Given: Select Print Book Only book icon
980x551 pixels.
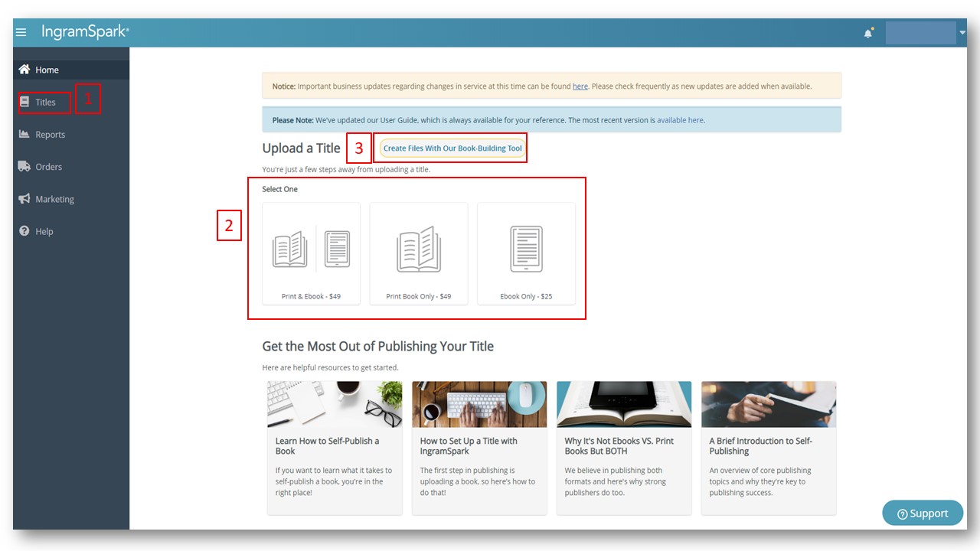Looking at the screenshot, I should pyautogui.click(x=419, y=249).
